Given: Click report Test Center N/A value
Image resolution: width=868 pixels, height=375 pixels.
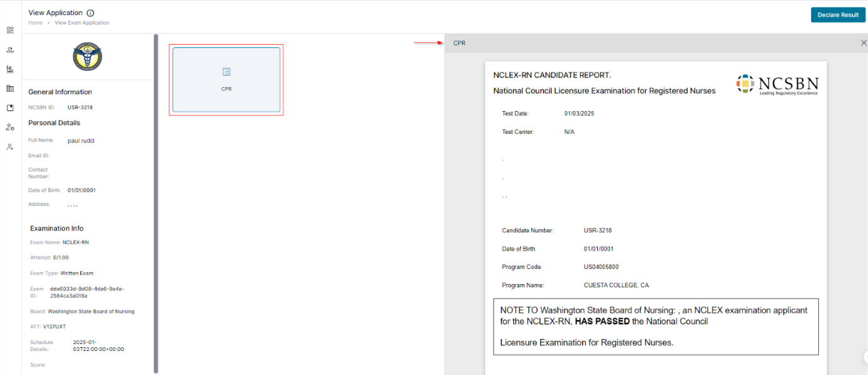Looking at the screenshot, I should coord(569,132).
